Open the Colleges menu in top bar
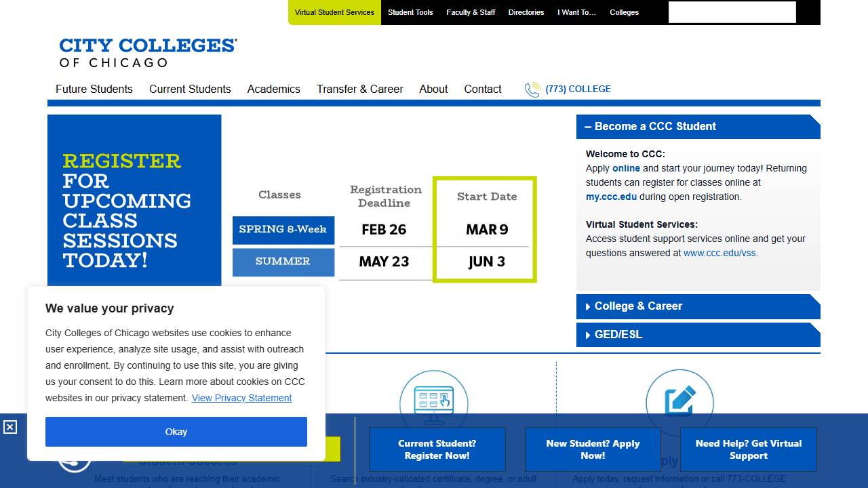 coord(624,12)
